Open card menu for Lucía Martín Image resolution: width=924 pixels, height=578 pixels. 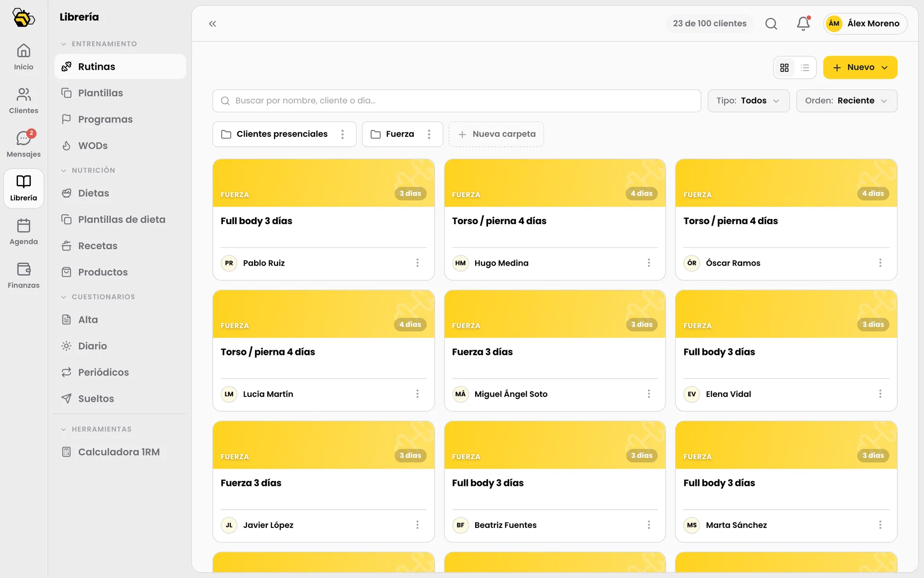(417, 394)
